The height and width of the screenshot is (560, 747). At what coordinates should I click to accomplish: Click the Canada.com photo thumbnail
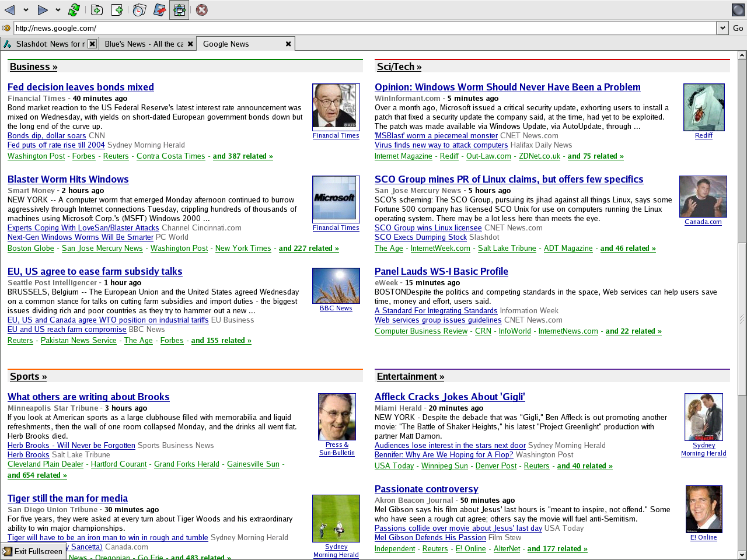(703, 197)
